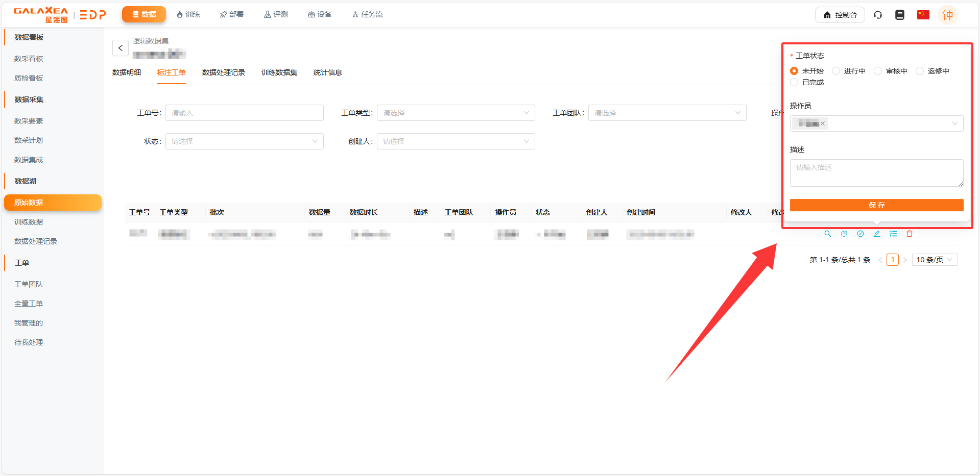Click the checklist icon in row actions
Image resolution: width=980 pixels, height=476 pixels.
click(893, 234)
